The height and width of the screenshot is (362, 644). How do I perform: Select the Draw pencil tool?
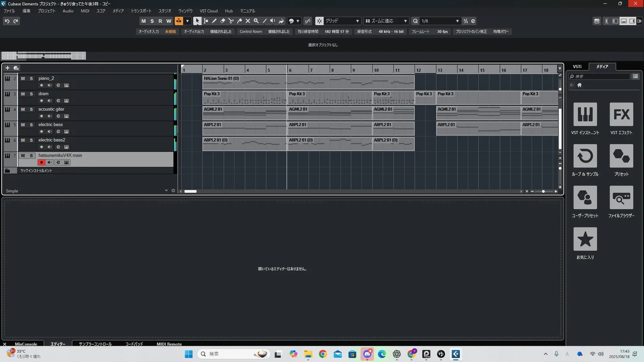(214, 21)
